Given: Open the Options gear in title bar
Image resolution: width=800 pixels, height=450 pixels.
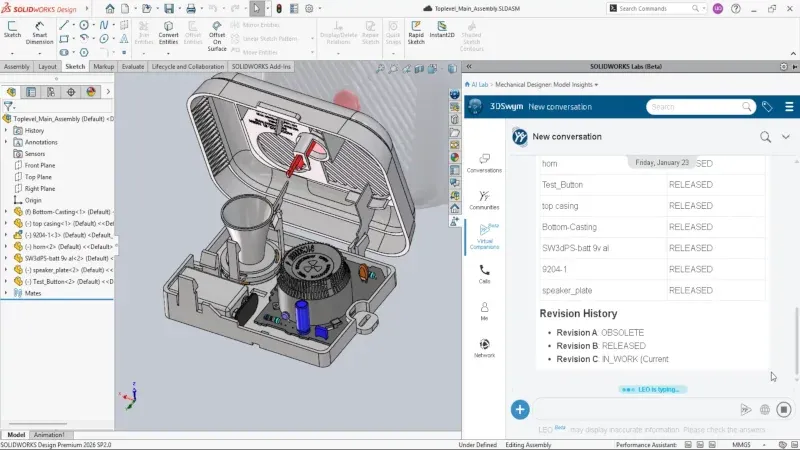Looking at the screenshot, I should pos(309,9).
